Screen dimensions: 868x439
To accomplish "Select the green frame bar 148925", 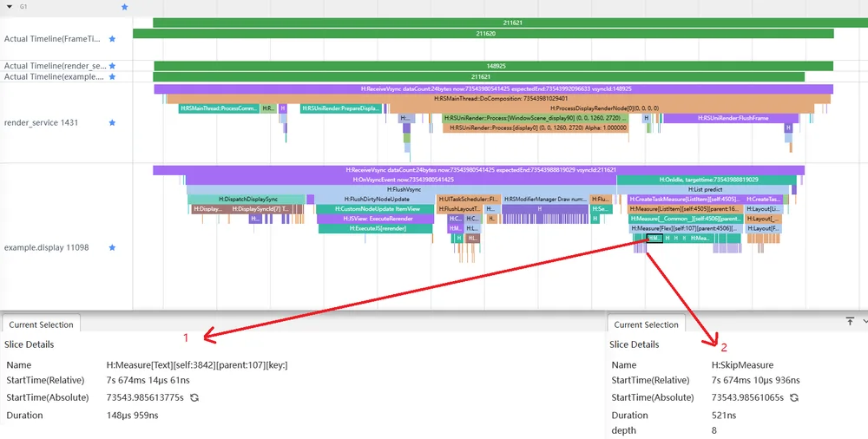I will [493, 66].
